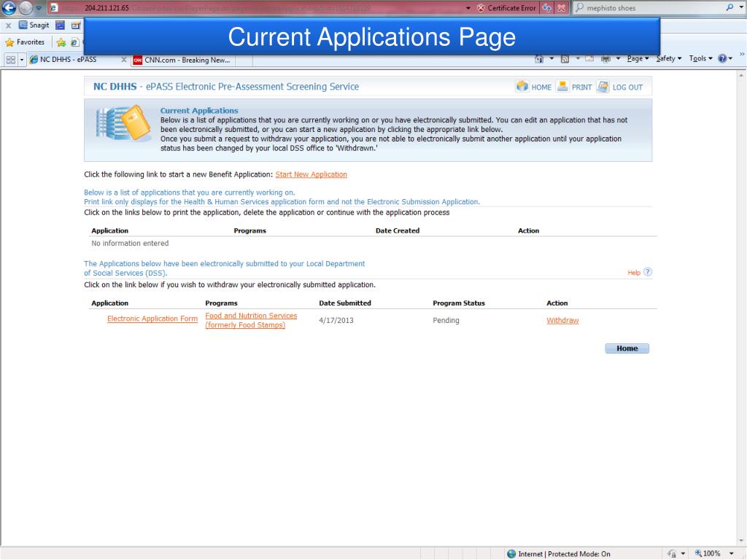Click the browser Home page icon
747x560 pixels.
pyautogui.click(x=539, y=59)
